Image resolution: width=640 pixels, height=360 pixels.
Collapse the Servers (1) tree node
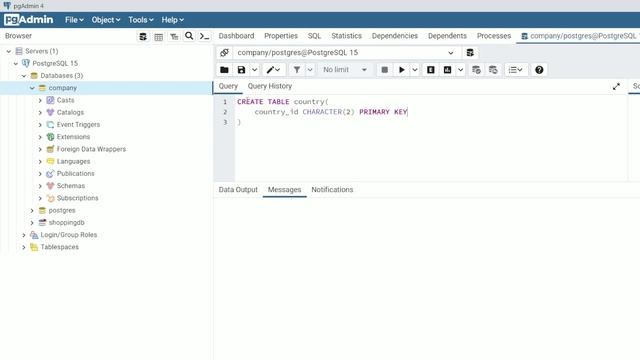click(9, 51)
